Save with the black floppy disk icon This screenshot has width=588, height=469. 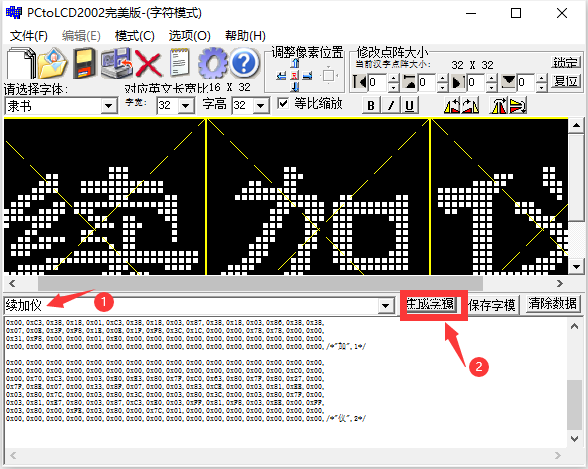pyautogui.click(x=84, y=63)
